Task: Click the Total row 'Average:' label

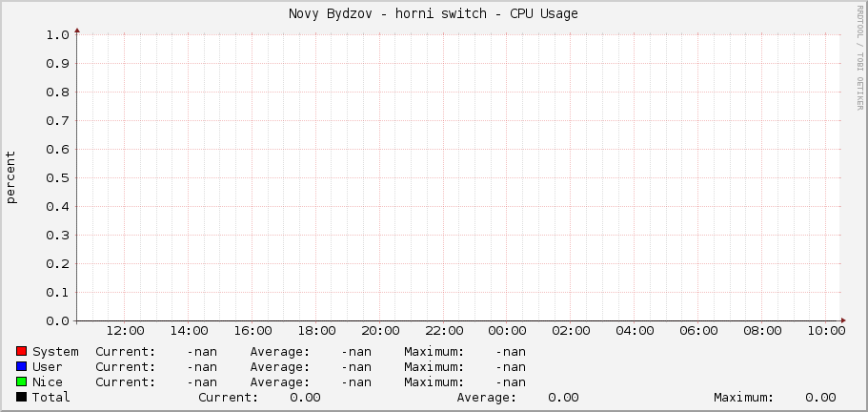Action: pos(487,397)
